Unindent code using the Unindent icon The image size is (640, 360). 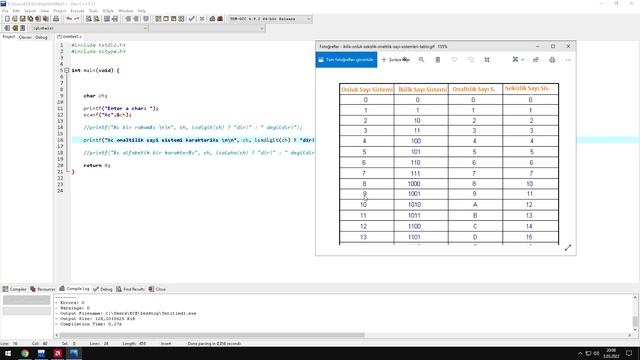coord(135,19)
